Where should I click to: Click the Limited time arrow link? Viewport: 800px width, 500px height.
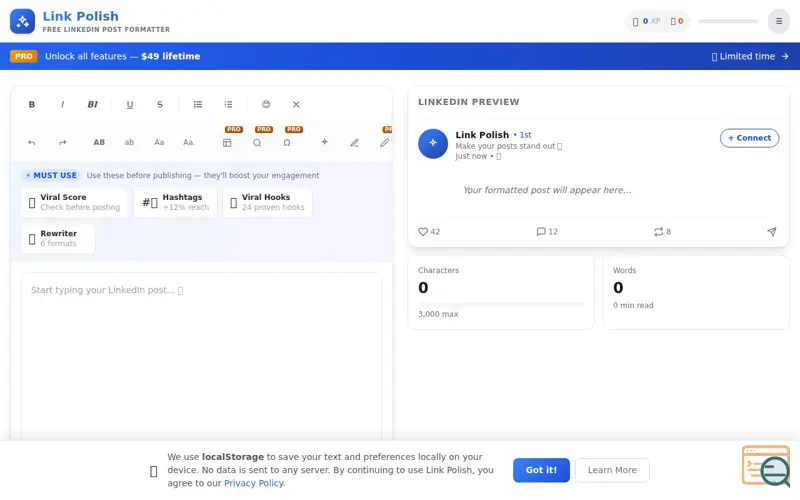[x=750, y=56]
